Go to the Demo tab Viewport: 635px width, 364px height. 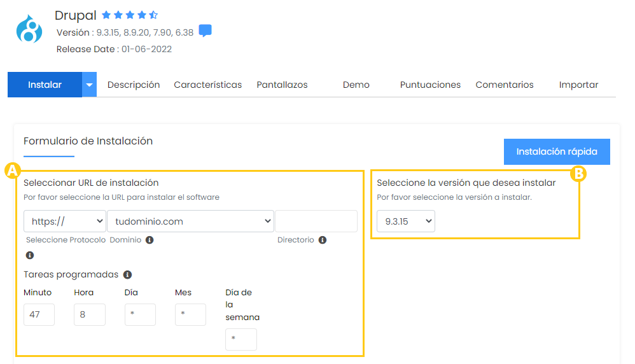356,85
